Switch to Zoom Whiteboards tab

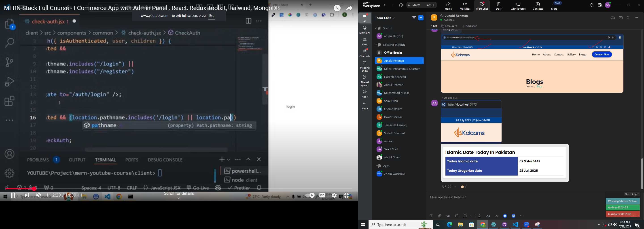tap(518, 6)
